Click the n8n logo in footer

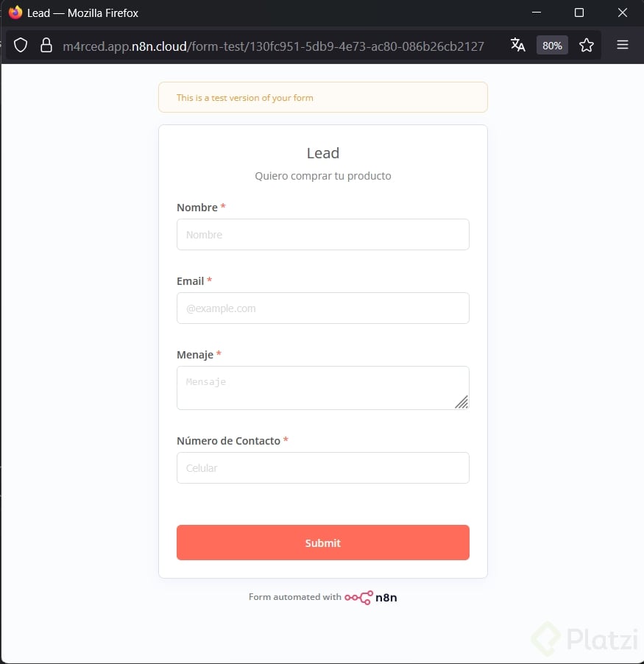click(x=371, y=598)
